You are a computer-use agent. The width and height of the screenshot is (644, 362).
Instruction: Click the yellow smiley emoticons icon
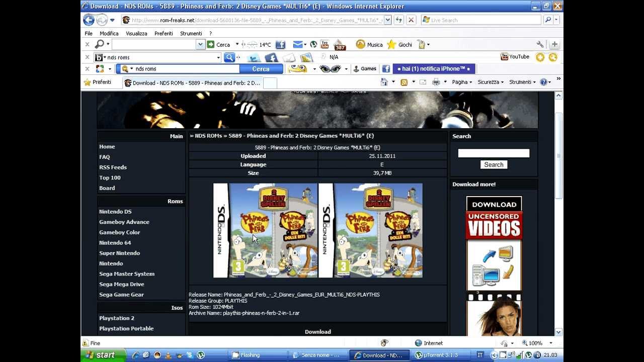tap(297, 69)
